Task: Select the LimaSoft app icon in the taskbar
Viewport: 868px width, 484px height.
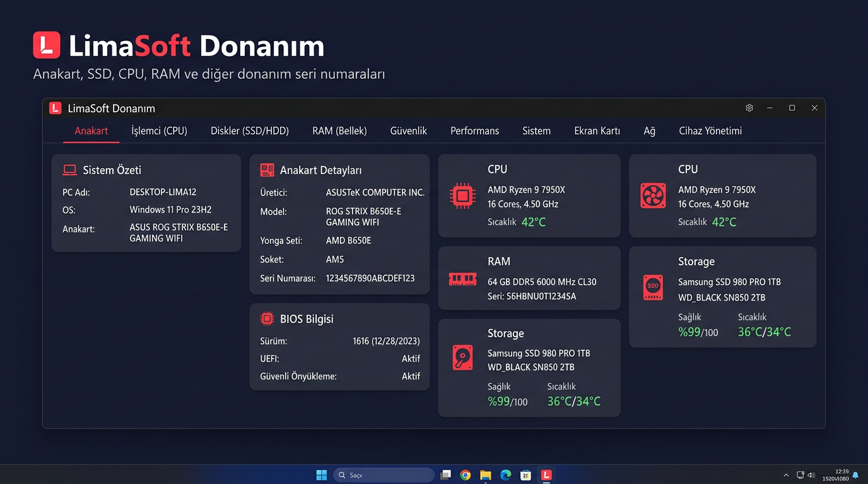Action: [546, 475]
